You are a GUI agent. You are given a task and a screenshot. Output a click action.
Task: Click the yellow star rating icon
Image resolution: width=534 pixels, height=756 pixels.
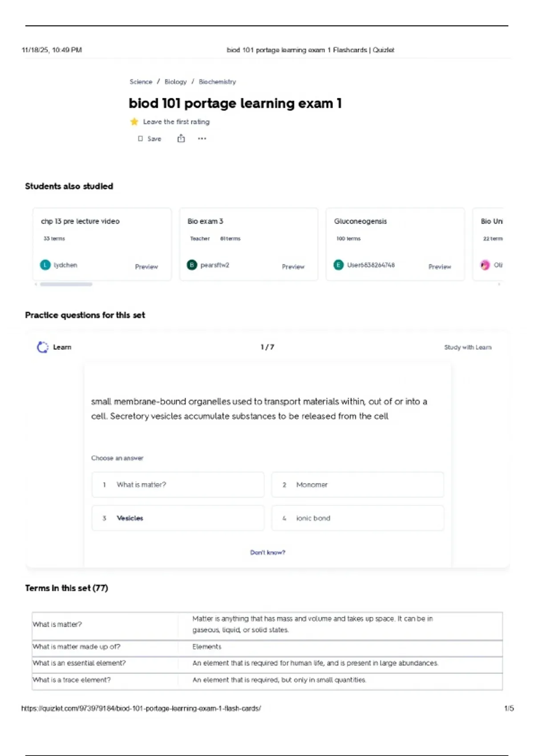tap(134, 122)
